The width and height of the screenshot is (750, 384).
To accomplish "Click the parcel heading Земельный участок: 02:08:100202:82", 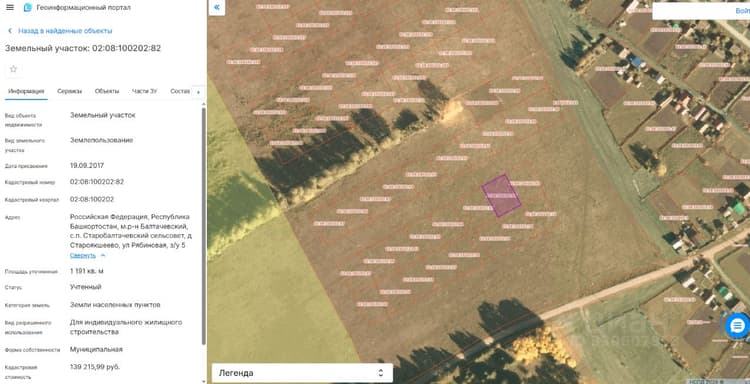I will (83, 48).
